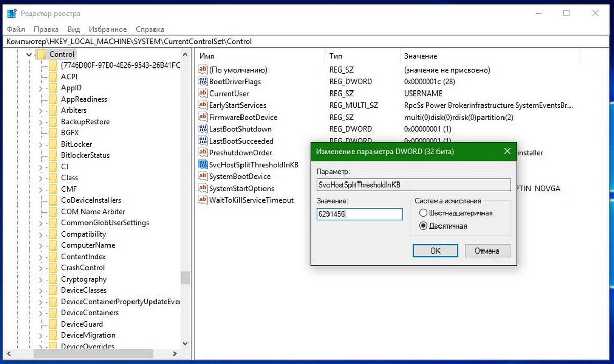This screenshot has width=614, height=364.
Task: Click the string icon beside SystemBootDevice
Action: [203, 176]
